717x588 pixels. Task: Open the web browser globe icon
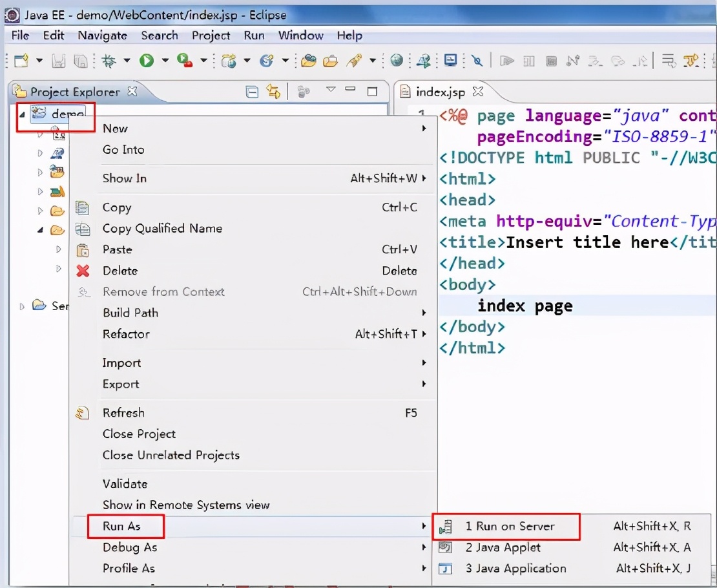click(x=397, y=61)
